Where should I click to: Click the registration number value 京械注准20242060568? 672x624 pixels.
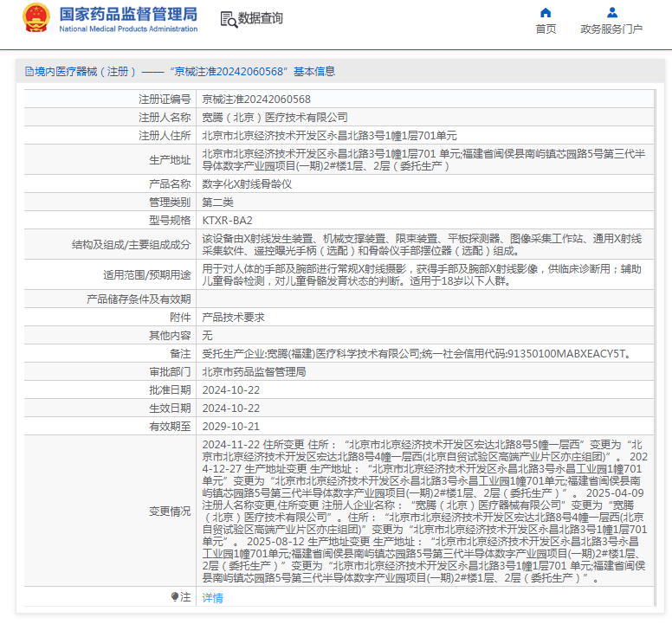point(256,100)
